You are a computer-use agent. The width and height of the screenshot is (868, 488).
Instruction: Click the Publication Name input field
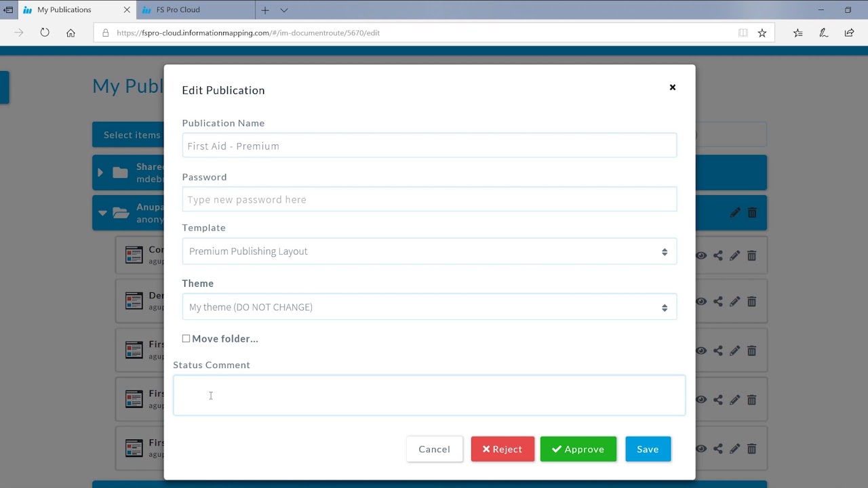click(x=429, y=146)
